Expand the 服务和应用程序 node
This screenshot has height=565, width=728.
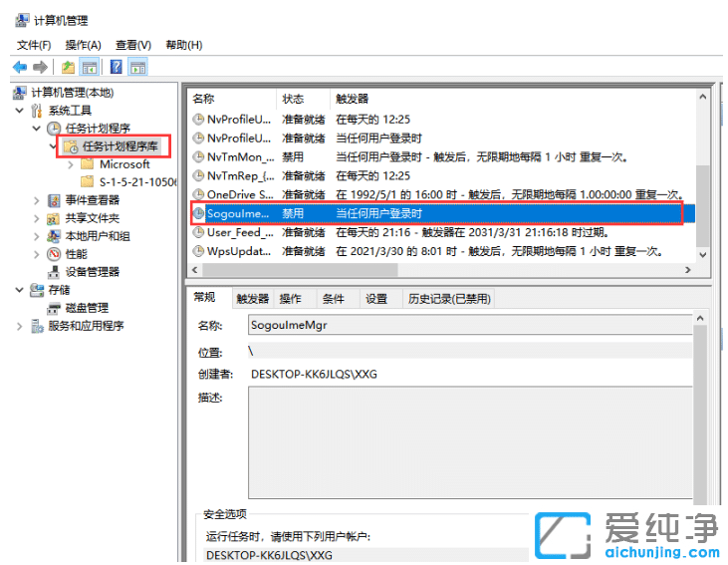point(20,326)
